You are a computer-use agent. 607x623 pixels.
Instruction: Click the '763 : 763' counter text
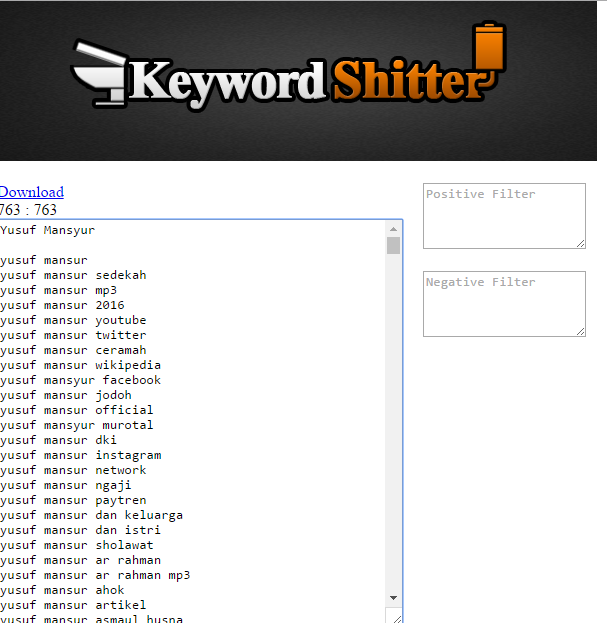(28, 210)
